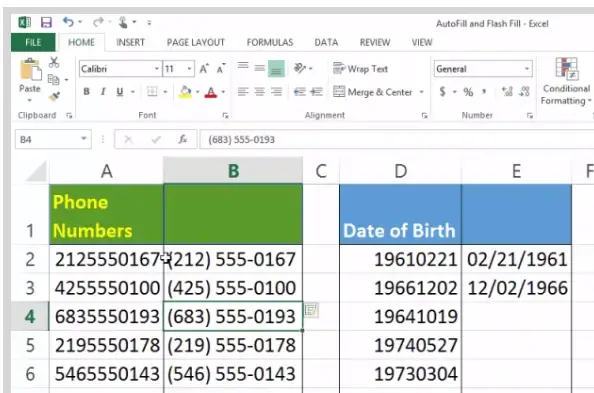Open Font group dialog launcher
Screen dimensions: 594x393
[x=225, y=116]
